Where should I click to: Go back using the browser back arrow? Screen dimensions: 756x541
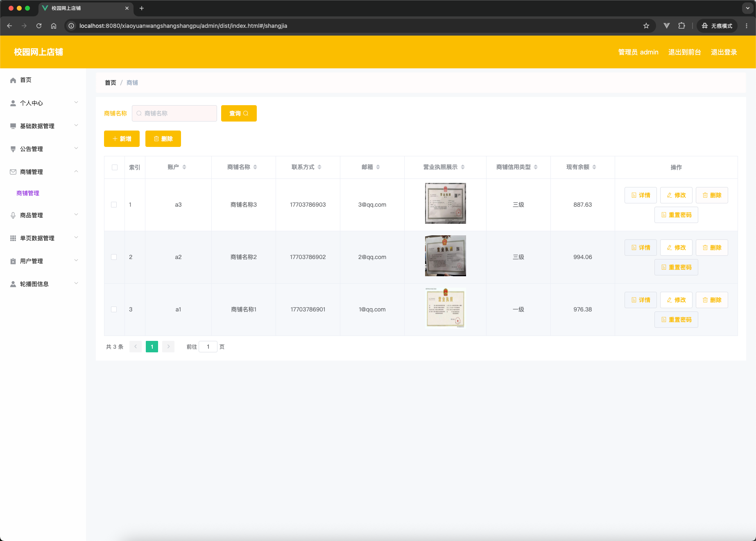coord(9,26)
